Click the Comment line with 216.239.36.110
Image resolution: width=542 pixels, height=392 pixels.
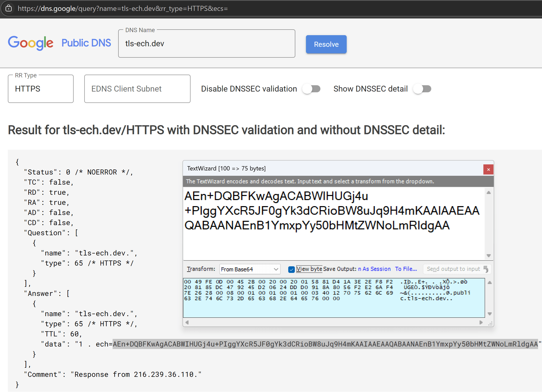(x=113, y=375)
